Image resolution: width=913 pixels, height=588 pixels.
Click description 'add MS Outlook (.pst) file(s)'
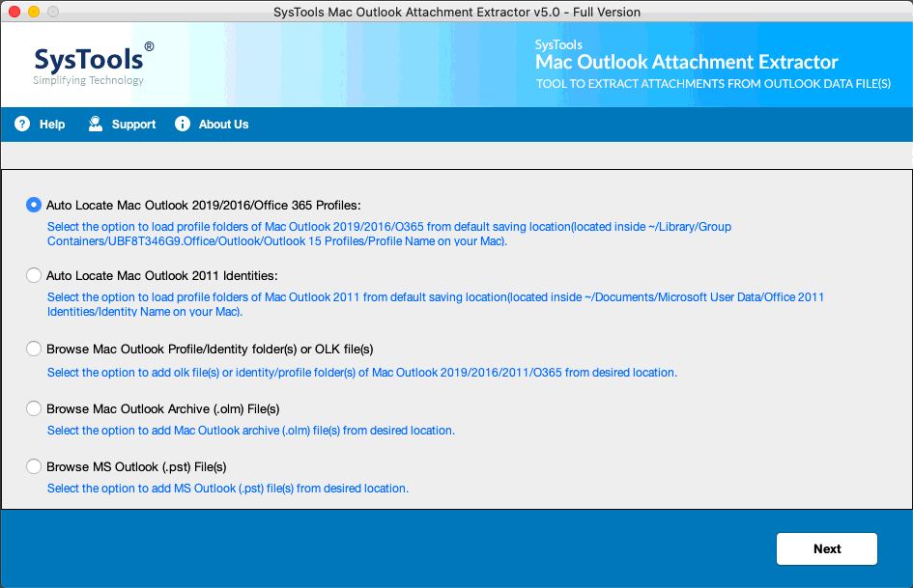pos(228,489)
